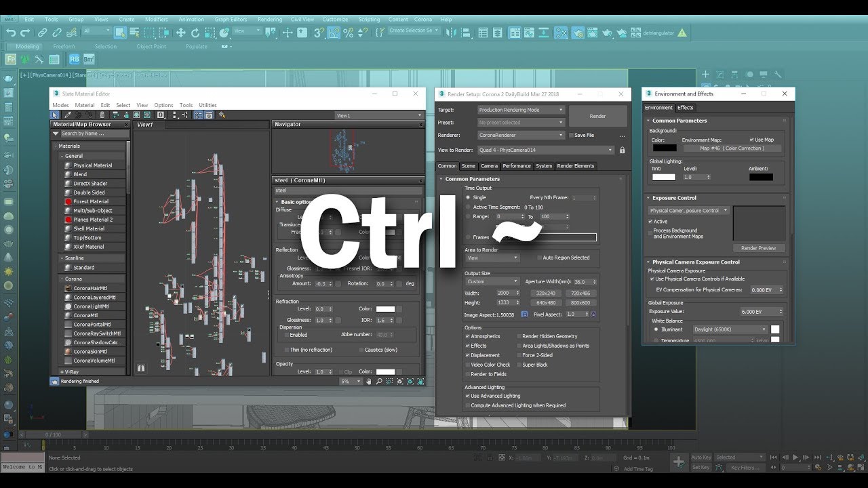Enable the Atmospherics checkbox

pyautogui.click(x=468, y=336)
